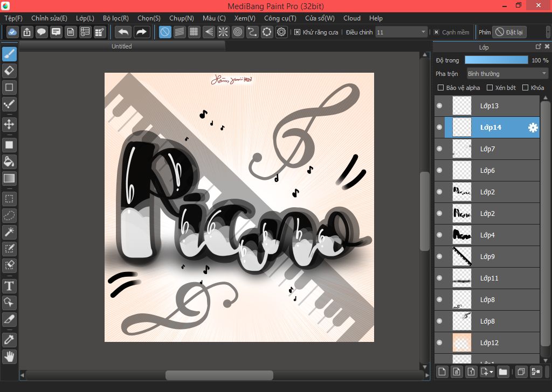Toggle the Cạnh mềm checkbox
552x392 pixels.
pos(436,32)
